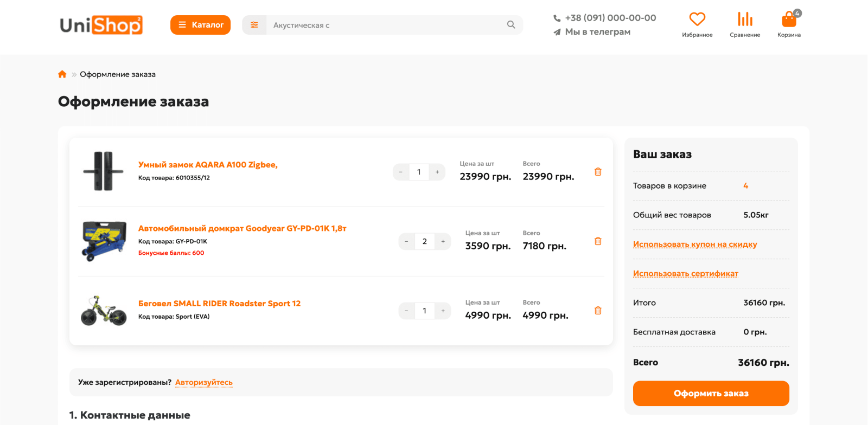This screenshot has width=868, height=425.
Task: Click the Оформить заказ button
Action: tap(711, 394)
